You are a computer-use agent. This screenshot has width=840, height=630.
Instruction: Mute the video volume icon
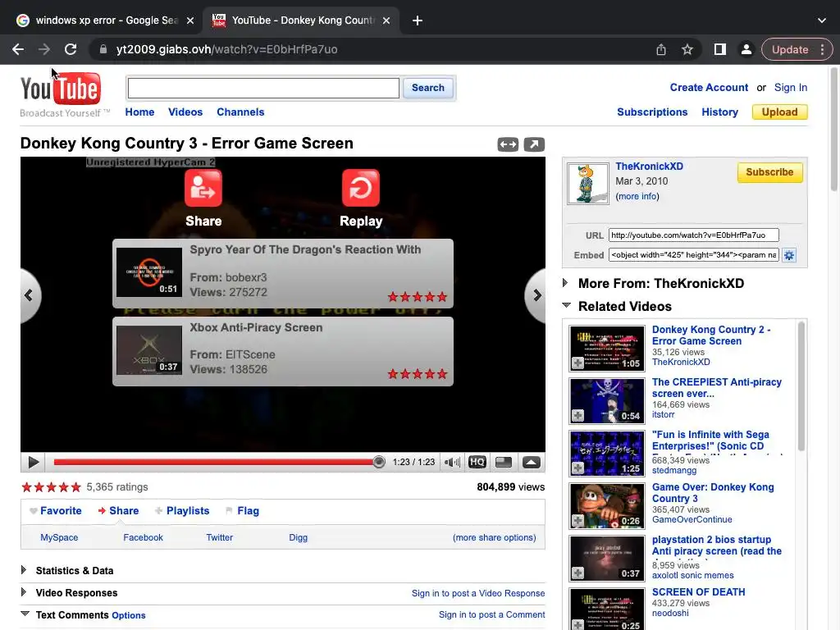(452, 463)
